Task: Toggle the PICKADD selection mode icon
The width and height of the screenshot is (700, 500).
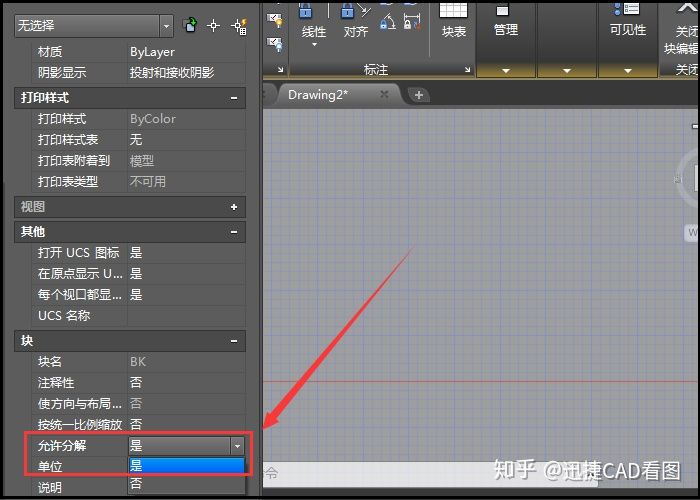Action: coord(190,25)
